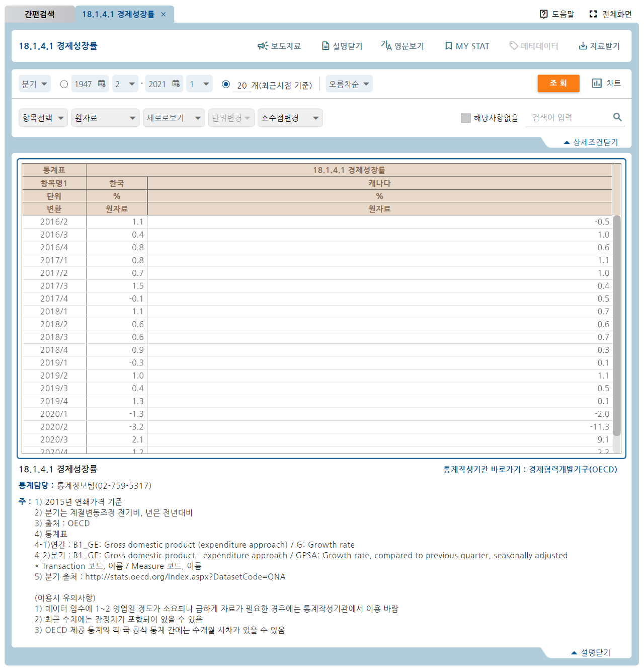The width and height of the screenshot is (644, 668).
Task: Open calendar picker next to 1947
Action: (x=102, y=84)
